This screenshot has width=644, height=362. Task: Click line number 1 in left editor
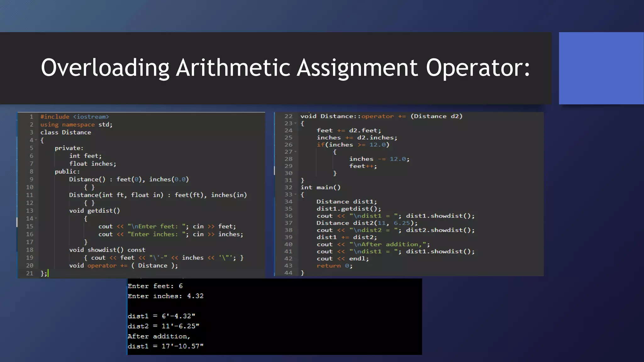pos(31,117)
